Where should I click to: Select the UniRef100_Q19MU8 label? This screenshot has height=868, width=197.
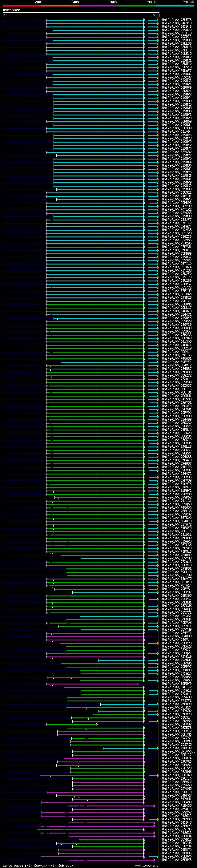click(x=177, y=111)
